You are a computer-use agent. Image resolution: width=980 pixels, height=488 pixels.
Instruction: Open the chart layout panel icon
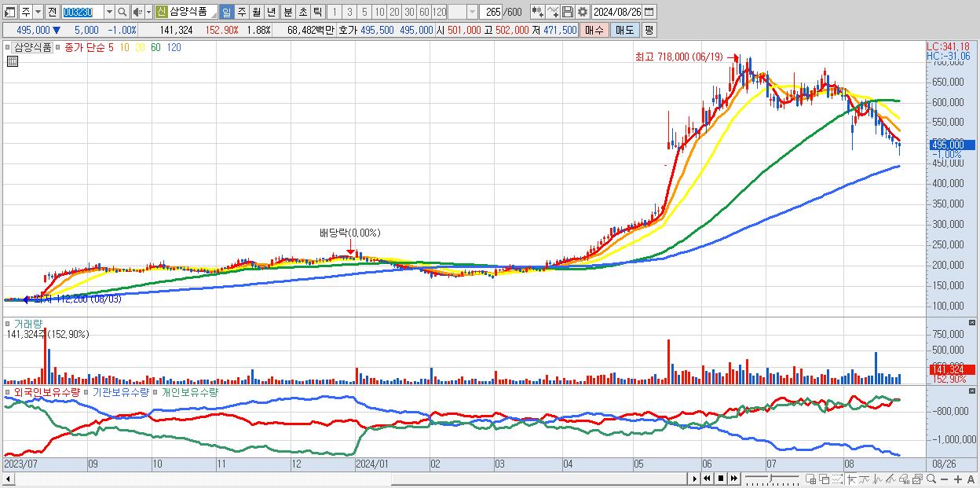pos(12,12)
